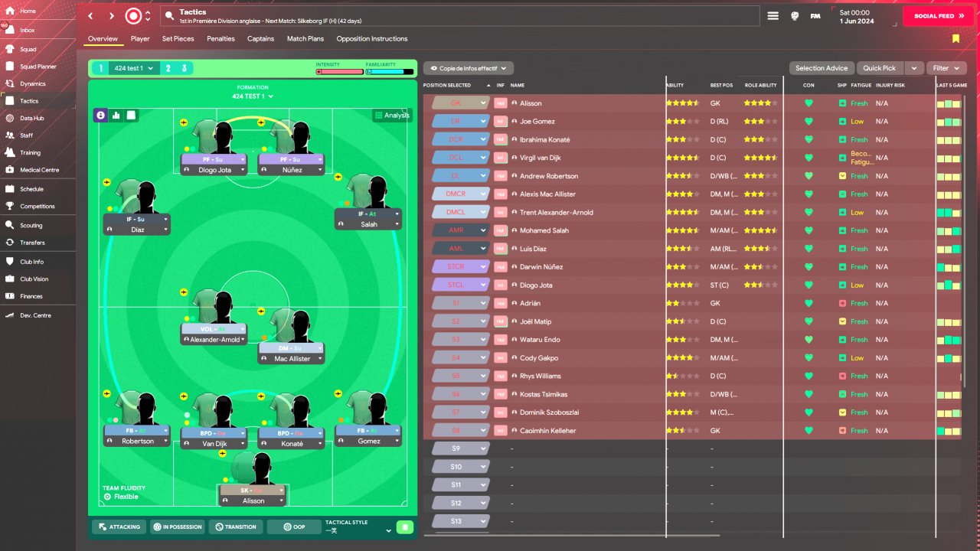Open the Competitions trophy icon

(10, 206)
